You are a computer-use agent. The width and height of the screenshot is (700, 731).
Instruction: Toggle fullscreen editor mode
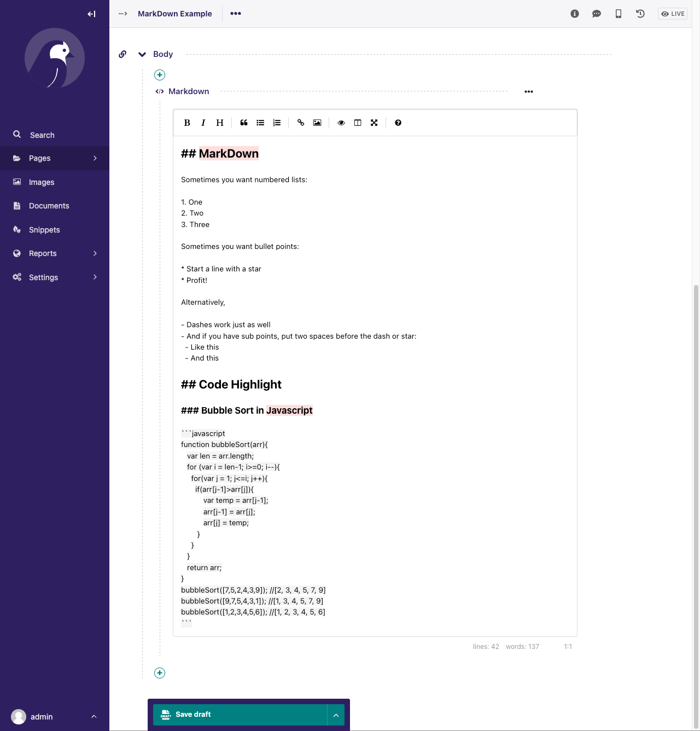coord(374,123)
